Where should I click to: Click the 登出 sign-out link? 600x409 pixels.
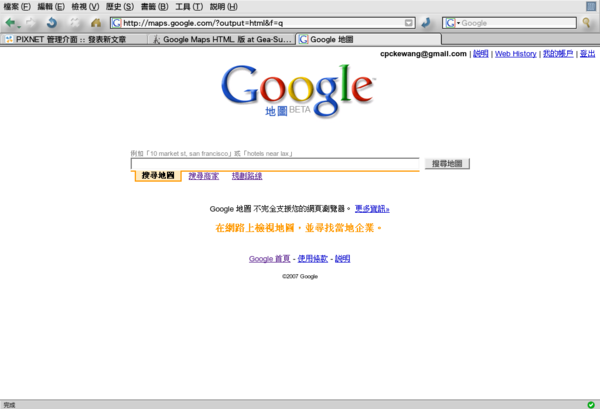(587, 54)
